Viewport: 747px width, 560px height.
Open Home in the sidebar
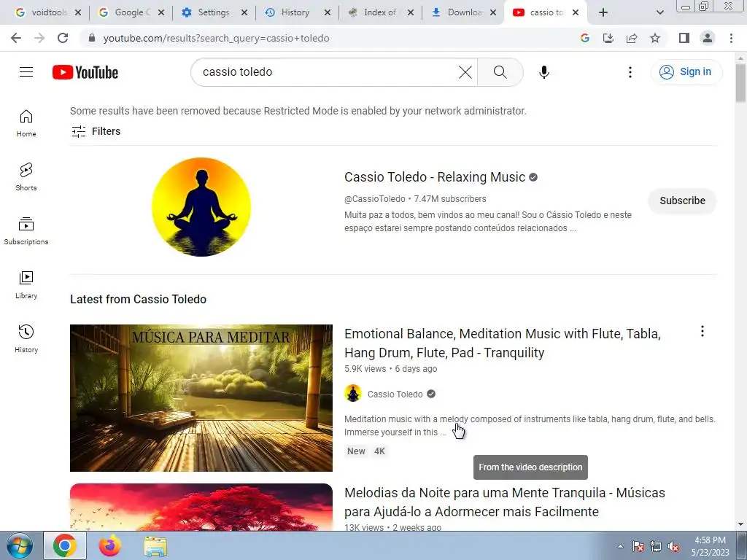26,123
